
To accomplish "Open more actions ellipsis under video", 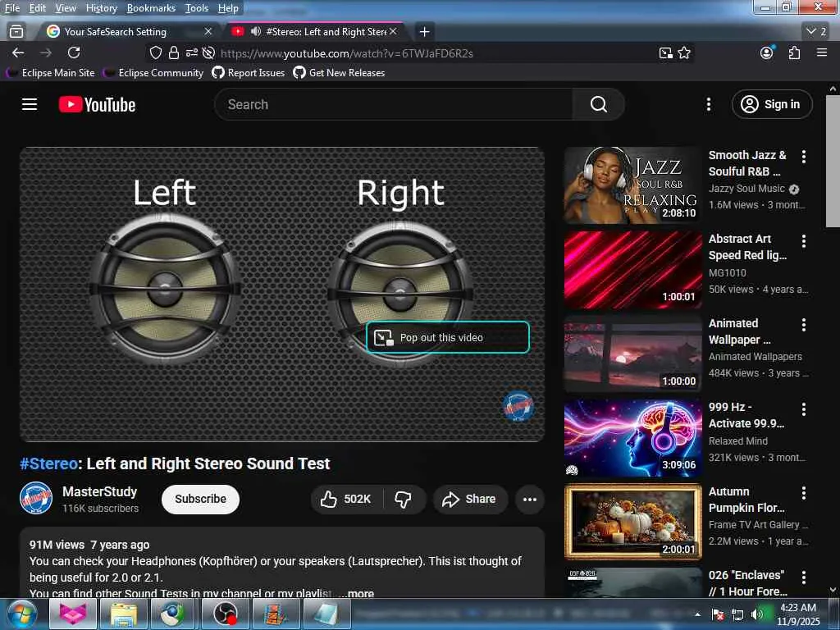I will point(530,500).
